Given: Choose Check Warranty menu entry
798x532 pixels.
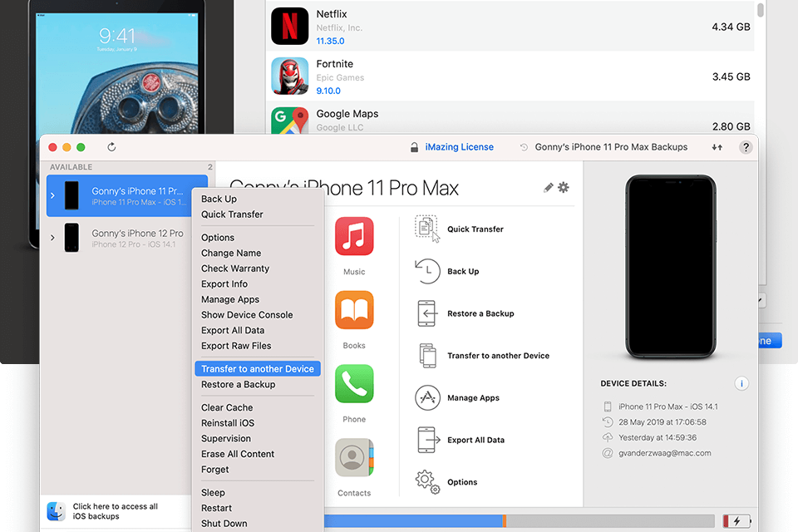Looking at the screenshot, I should pyautogui.click(x=235, y=268).
